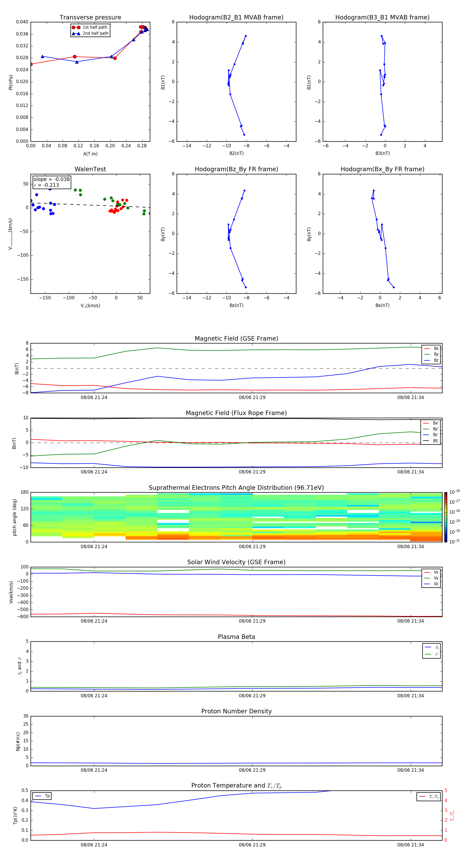Select the By legend entry in the GSE magnetic field plot

(431, 354)
